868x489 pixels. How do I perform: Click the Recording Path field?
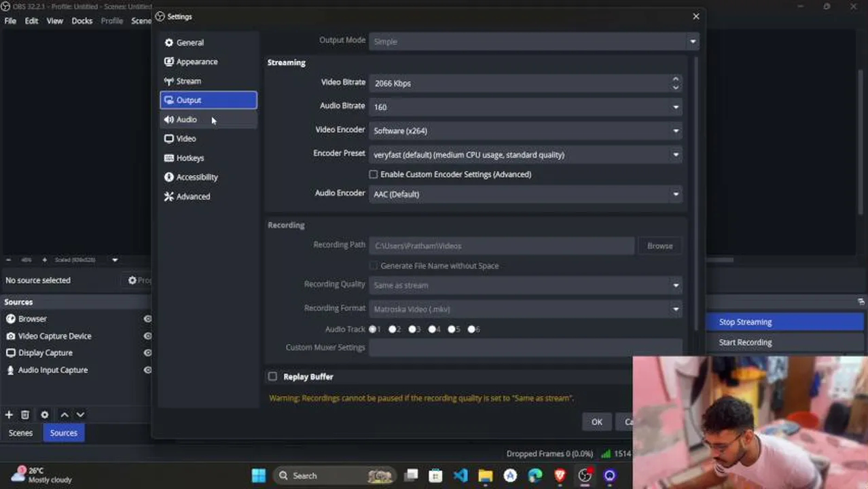pos(501,246)
